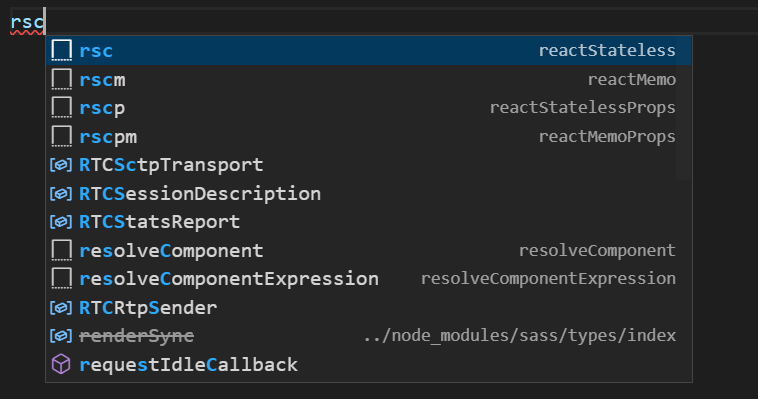Screen dimensions: 758x399
Task: Click the typed rsc text in the editor
Action: (x=27, y=22)
